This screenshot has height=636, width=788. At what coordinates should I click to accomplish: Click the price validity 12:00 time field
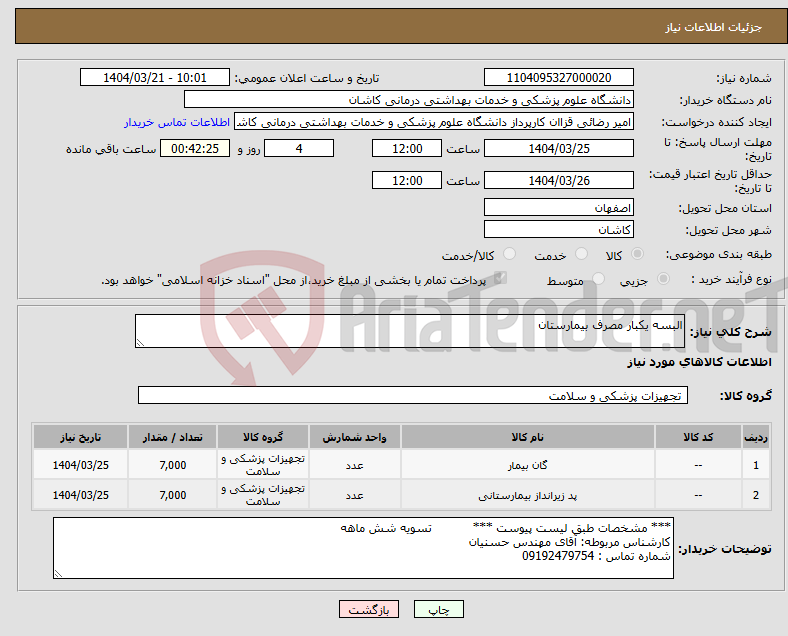[x=407, y=180]
